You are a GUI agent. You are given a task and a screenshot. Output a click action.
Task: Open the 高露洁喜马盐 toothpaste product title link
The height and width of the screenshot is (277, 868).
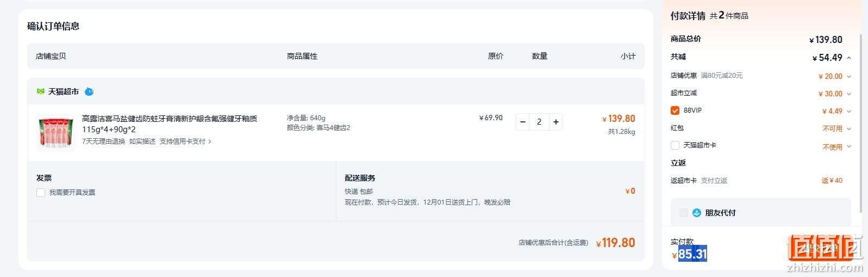(170, 124)
